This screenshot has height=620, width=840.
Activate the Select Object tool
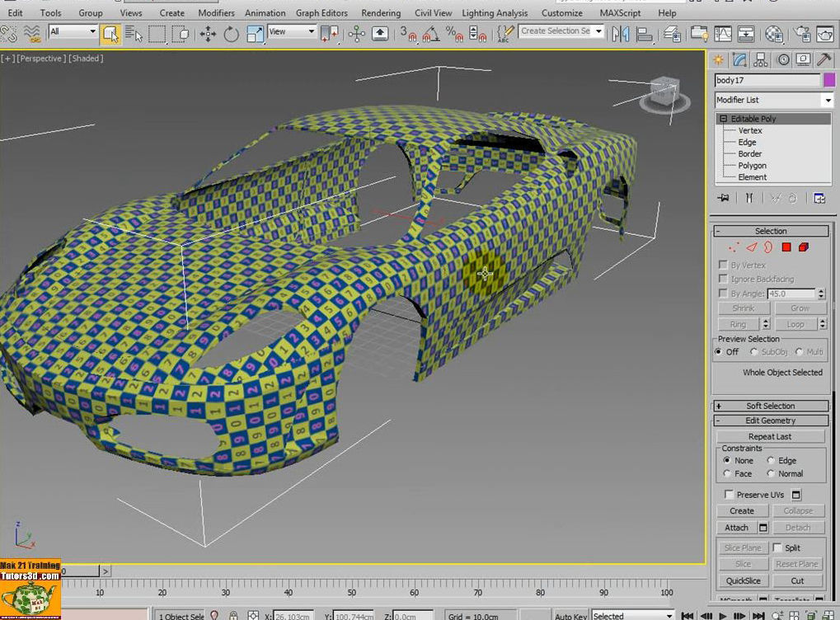(x=110, y=34)
